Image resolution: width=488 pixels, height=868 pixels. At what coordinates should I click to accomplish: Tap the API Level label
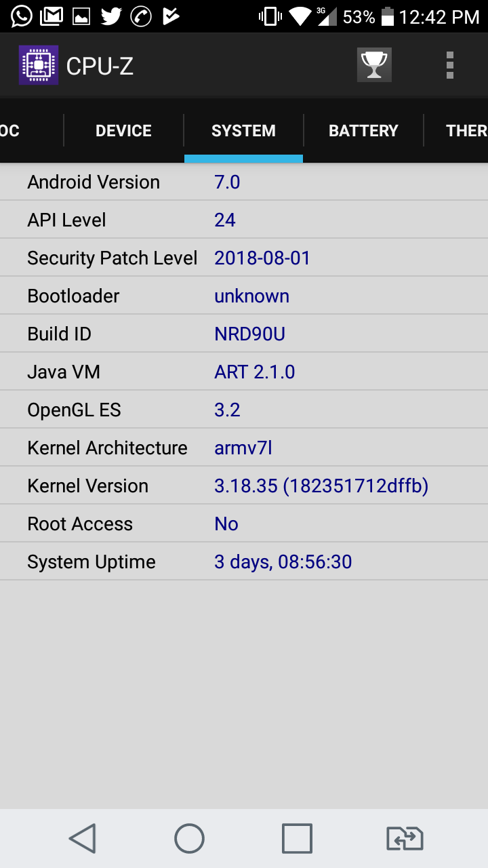pos(66,220)
